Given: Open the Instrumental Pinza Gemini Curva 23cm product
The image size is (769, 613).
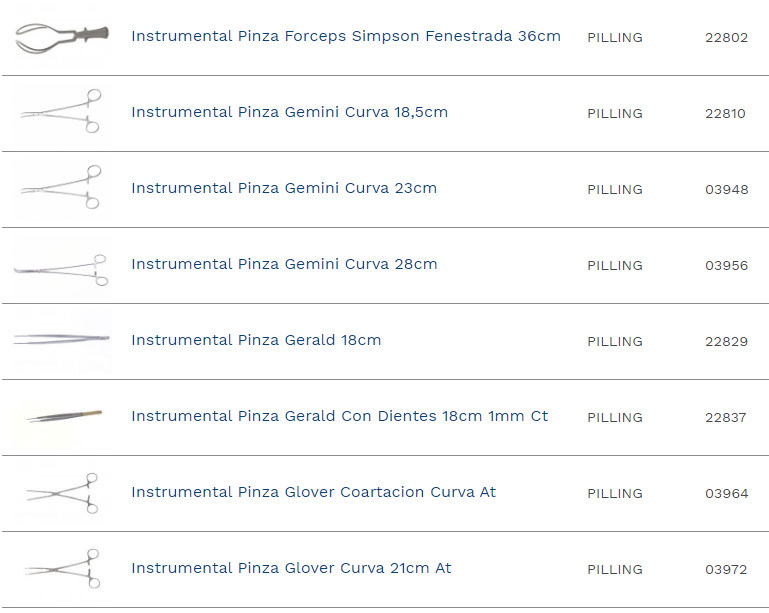Looking at the screenshot, I should click(284, 188).
